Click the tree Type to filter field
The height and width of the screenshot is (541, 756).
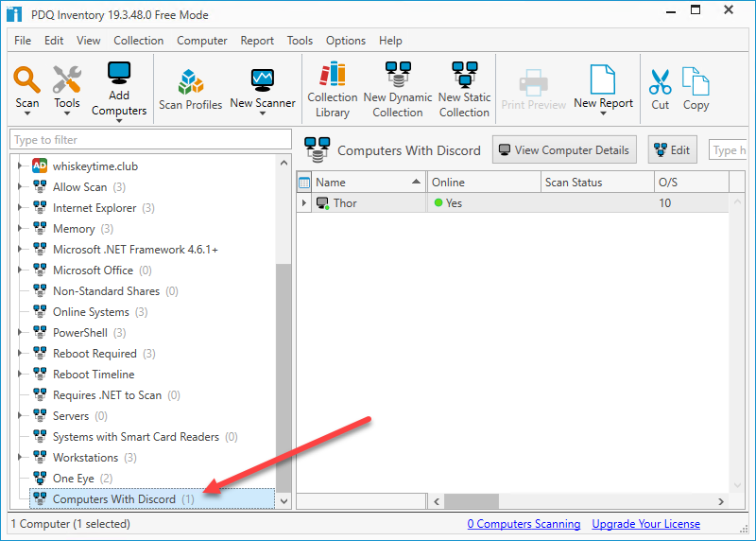(150, 139)
